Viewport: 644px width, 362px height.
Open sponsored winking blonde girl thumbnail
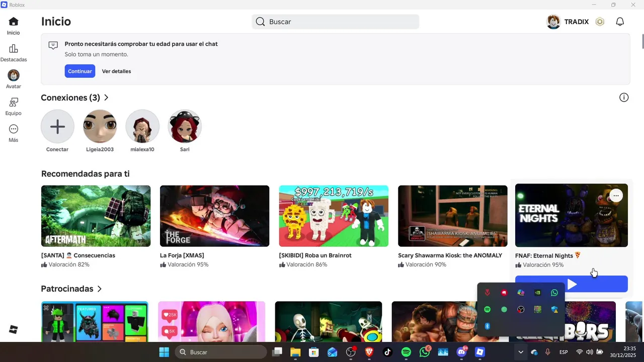pyautogui.click(x=211, y=322)
